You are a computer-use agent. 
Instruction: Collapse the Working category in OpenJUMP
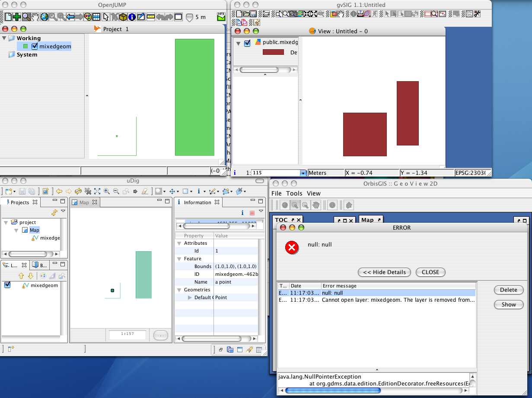(x=4, y=38)
